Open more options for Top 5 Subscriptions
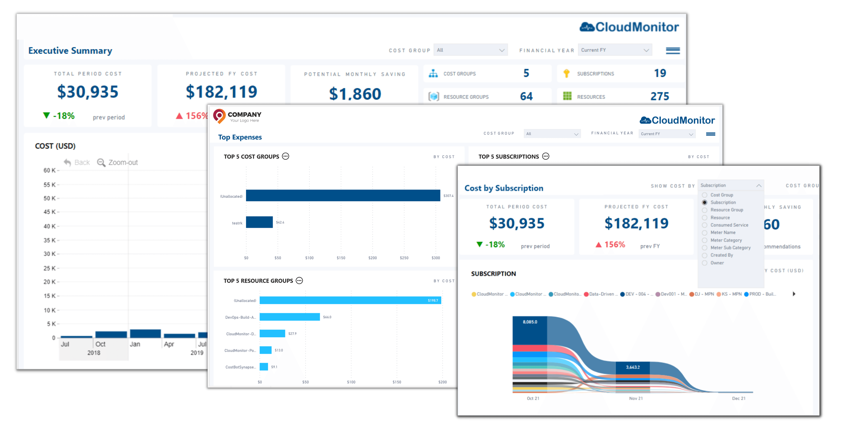The height and width of the screenshot is (434, 868). (546, 156)
